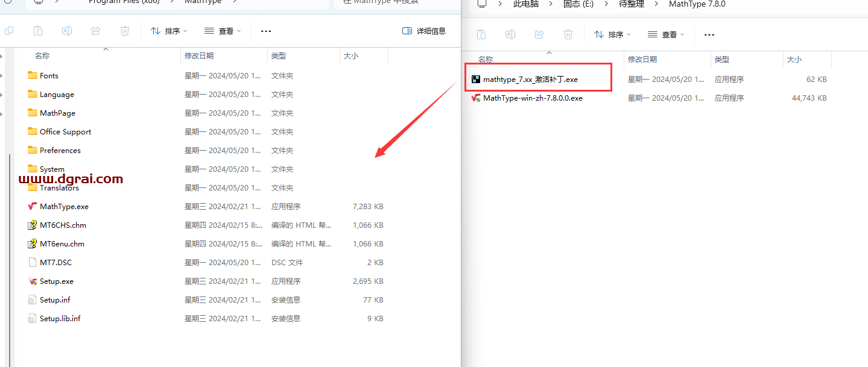Open more options ellipsis in left window
This screenshot has height=367, width=868.
point(266,31)
